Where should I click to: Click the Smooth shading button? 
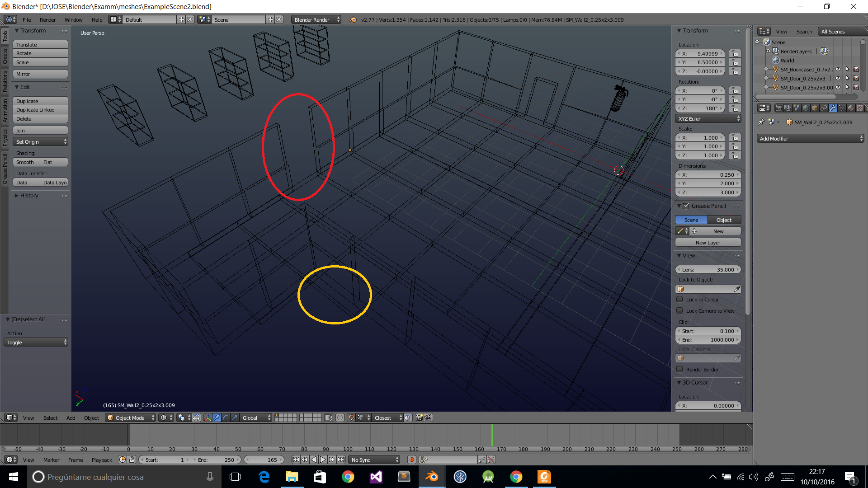pyautogui.click(x=26, y=162)
